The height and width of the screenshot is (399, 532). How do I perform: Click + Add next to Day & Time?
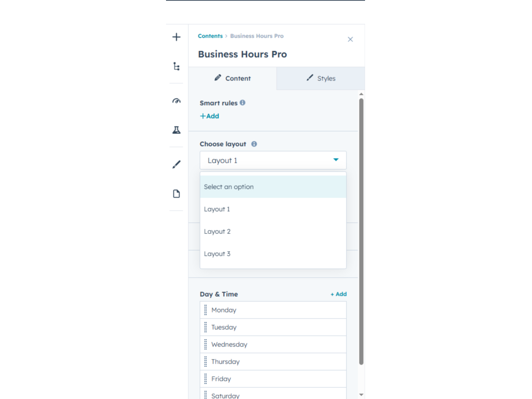tap(339, 294)
